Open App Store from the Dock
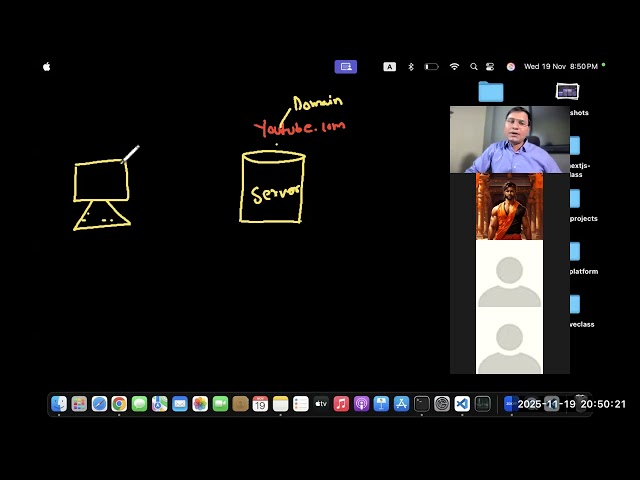This screenshot has height=480, width=640. coord(402,404)
